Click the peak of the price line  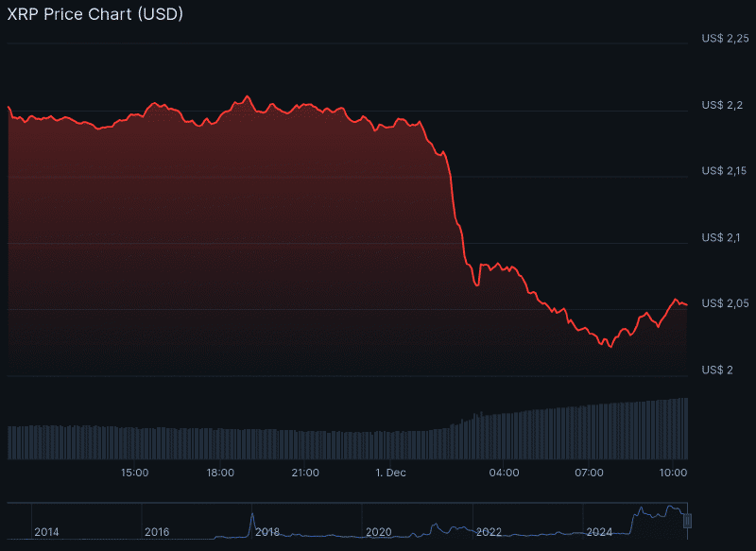248,95
